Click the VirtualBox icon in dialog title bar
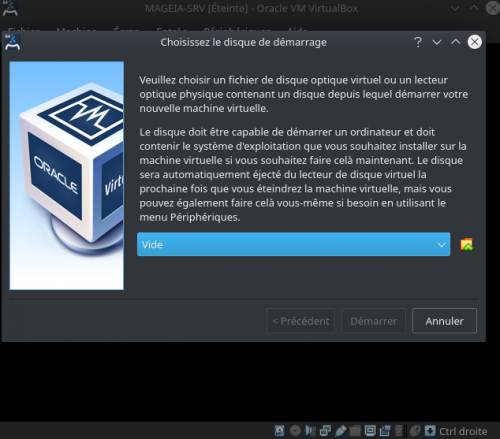Image resolution: width=500 pixels, height=439 pixels. click(x=12, y=42)
